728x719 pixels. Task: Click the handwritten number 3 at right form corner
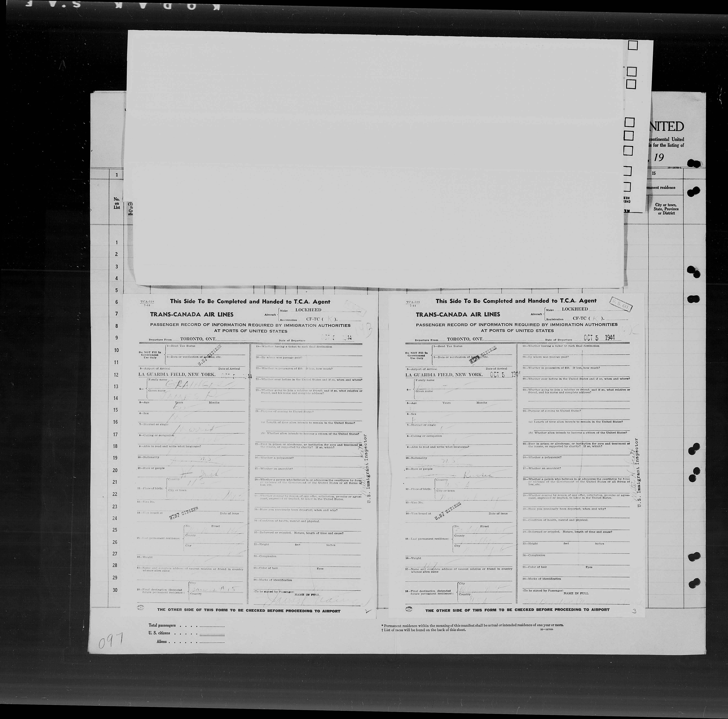coord(634,611)
